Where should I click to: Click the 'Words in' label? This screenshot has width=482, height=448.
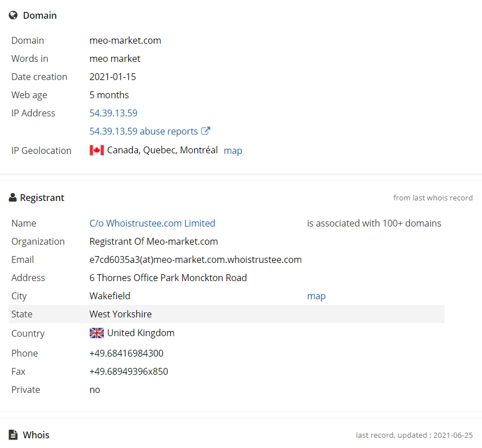30,58
